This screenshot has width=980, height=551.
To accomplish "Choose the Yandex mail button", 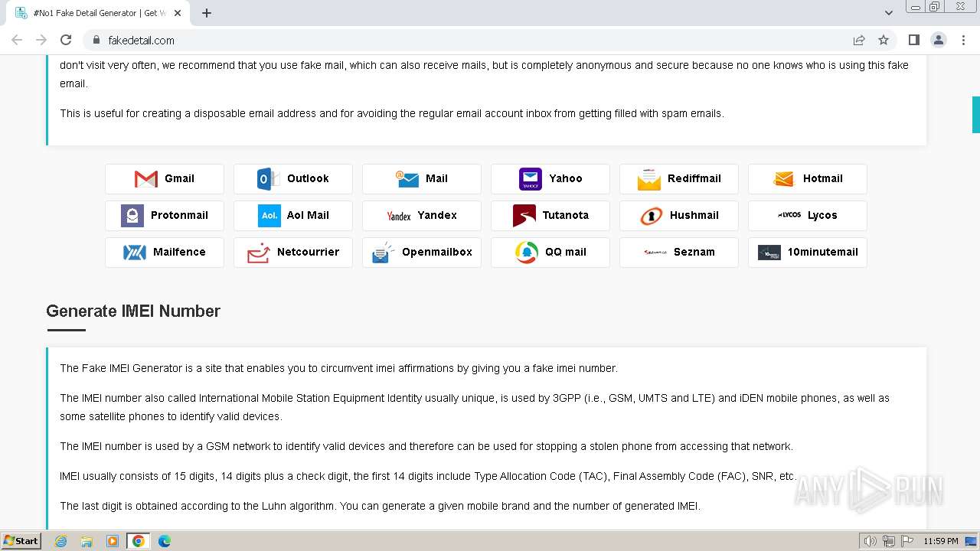I will tap(422, 215).
